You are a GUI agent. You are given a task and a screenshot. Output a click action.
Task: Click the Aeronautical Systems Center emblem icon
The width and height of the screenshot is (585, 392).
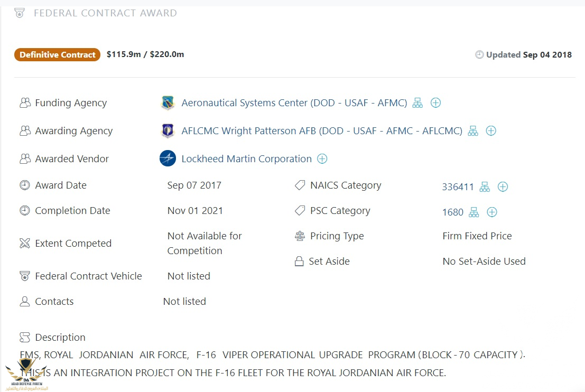pos(168,103)
